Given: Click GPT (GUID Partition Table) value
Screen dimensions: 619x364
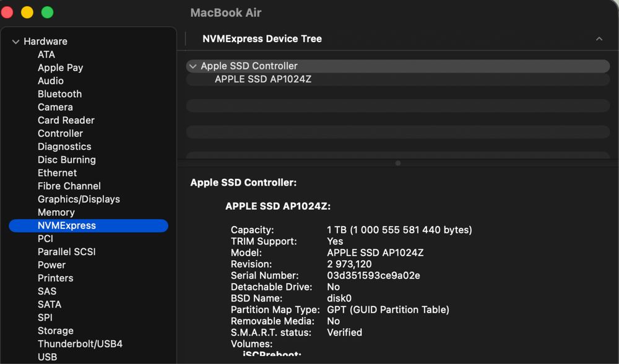Looking at the screenshot, I should pyautogui.click(x=388, y=310).
